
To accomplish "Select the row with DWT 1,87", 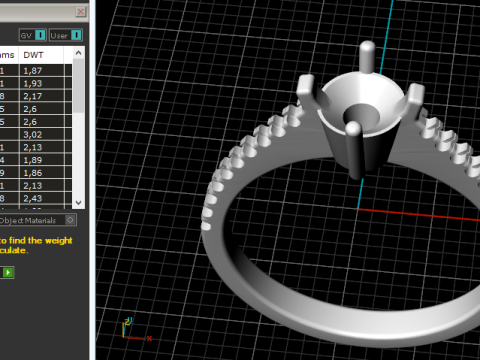I will [x=36, y=71].
